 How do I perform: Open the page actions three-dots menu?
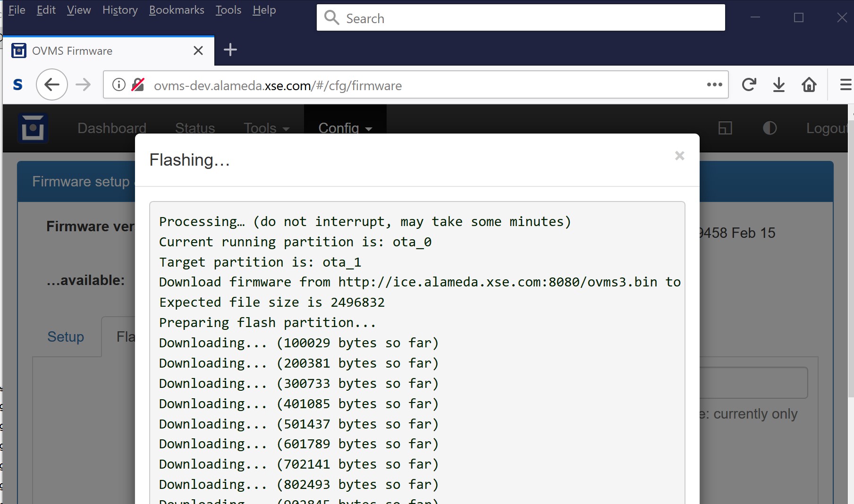[x=714, y=85]
